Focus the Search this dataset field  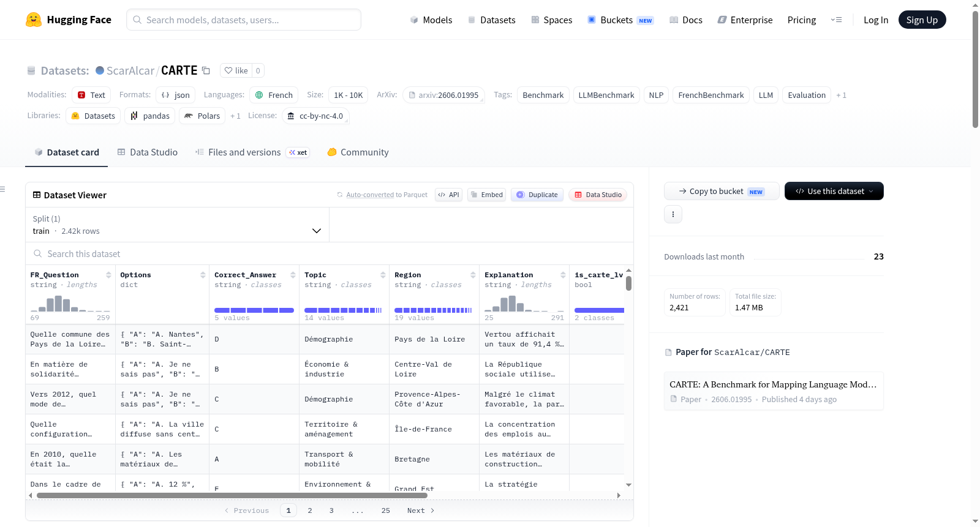click(330, 253)
